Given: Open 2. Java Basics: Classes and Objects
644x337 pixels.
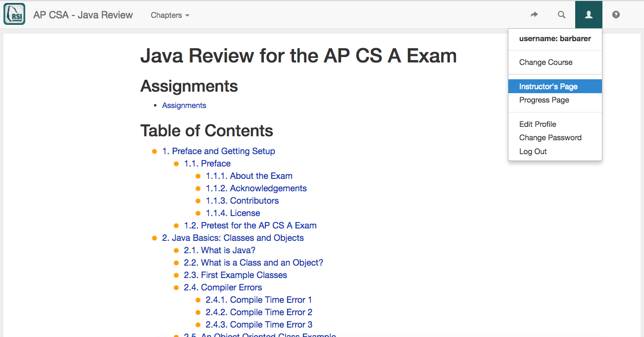Looking at the screenshot, I should pos(233,238).
